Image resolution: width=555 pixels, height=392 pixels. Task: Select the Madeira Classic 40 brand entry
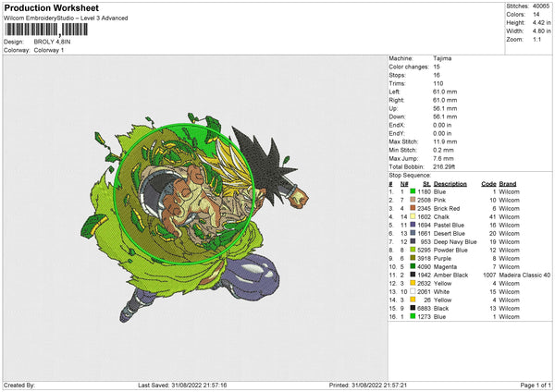524,275
